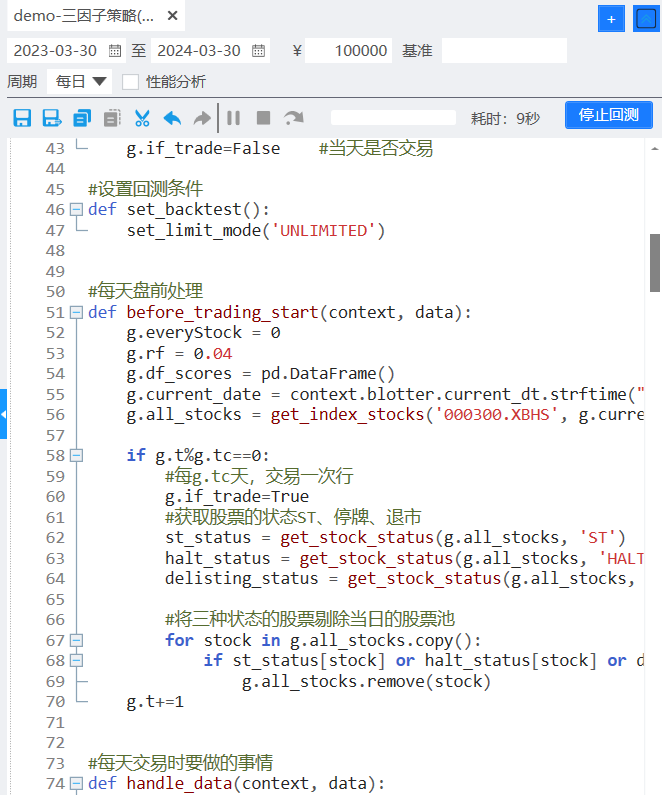
Task: Open the 每日 period dropdown
Action: pos(82,82)
